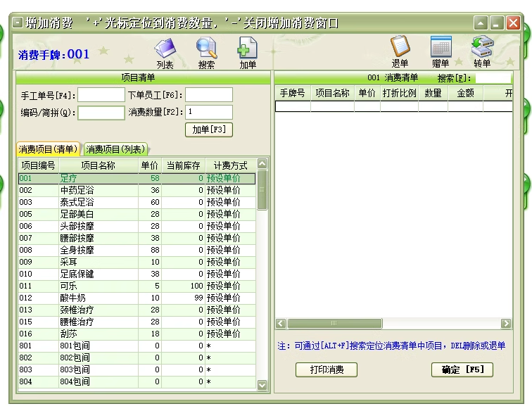Select the 中药足浴 item row
The image size is (532, 411).
point(137,191)
